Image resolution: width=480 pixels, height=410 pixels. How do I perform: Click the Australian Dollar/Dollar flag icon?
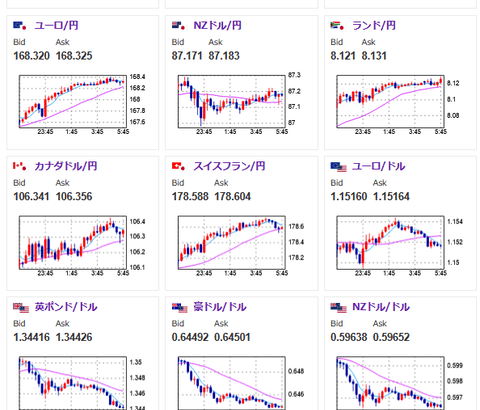(180, 307)
